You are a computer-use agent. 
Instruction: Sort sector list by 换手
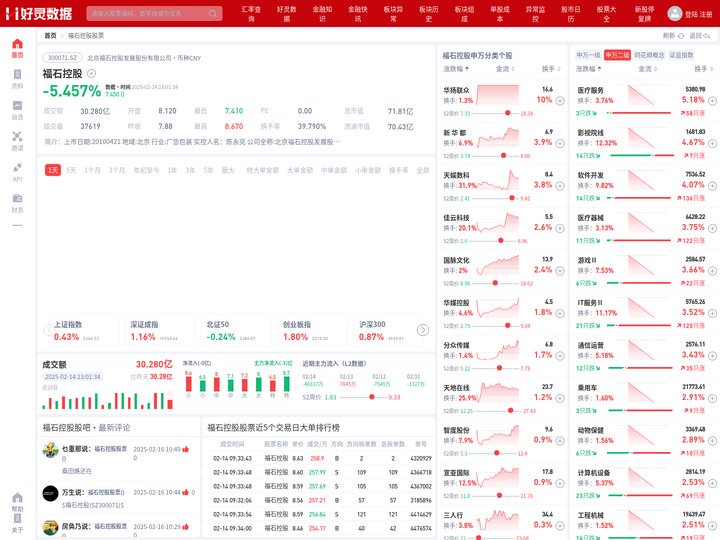[703, 69]
